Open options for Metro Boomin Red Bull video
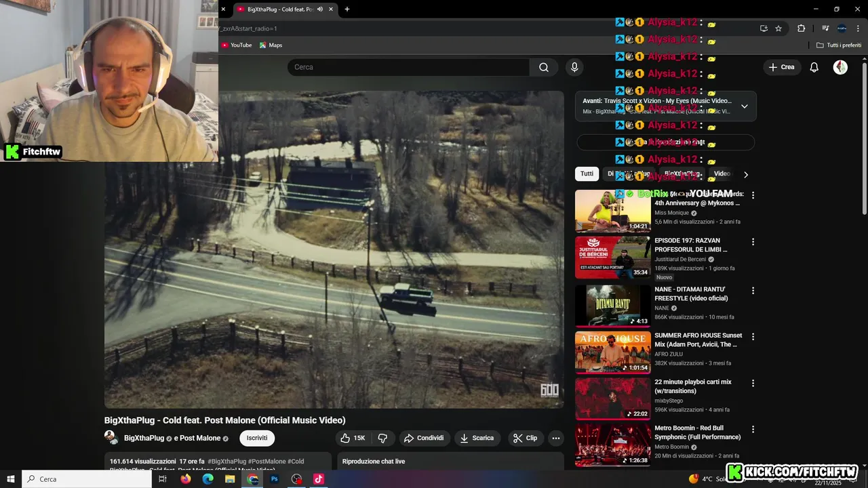This screenshot has width=868, height=488. [753, 430]
